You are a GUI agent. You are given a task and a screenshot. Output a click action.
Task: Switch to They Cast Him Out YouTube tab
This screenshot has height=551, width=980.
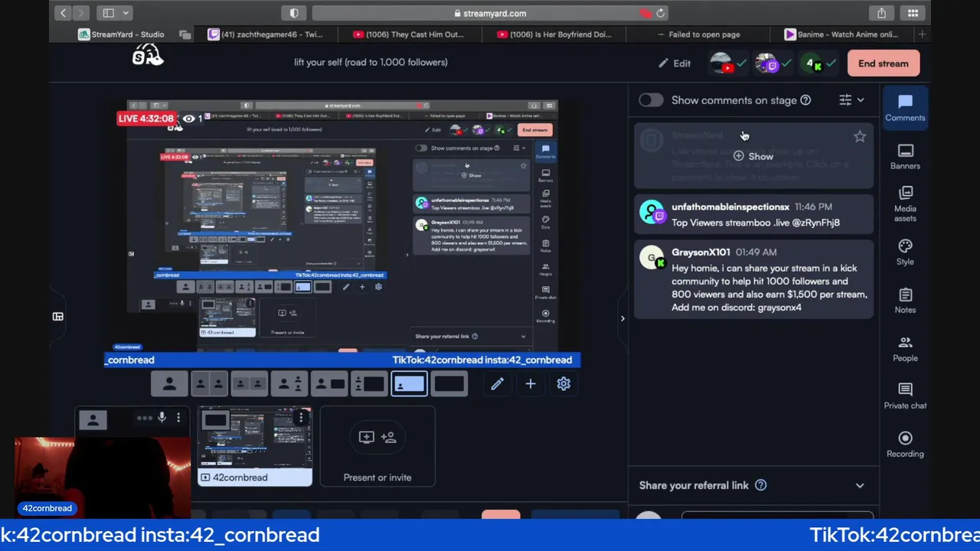(x=409, y=34)
